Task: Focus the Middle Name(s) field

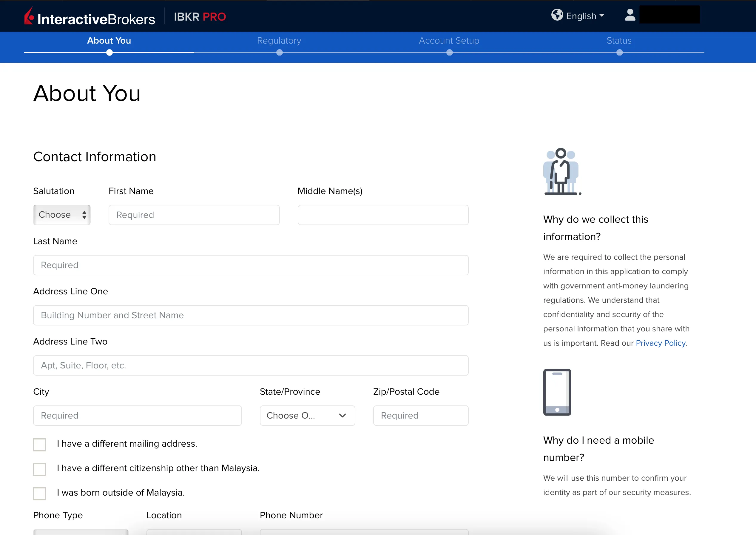Action: (383, 215)
